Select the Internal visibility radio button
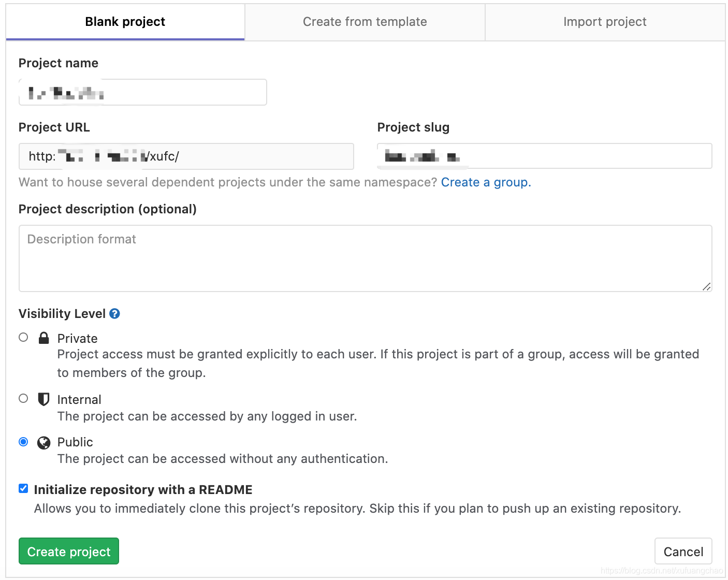 pos(23,398)
